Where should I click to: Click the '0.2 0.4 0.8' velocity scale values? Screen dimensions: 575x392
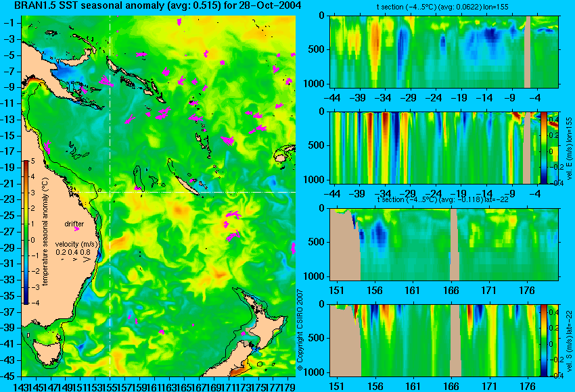[x=73, y=252]
